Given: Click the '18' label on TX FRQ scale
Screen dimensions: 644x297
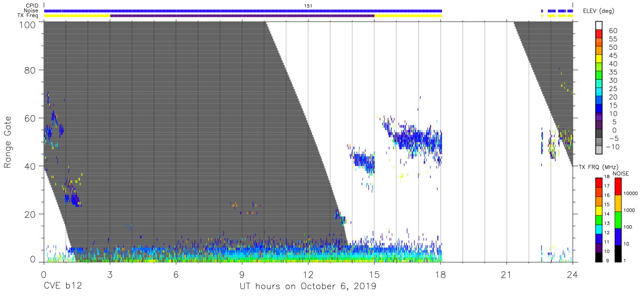Looking at the screenshot, I should tap(607, 177).
